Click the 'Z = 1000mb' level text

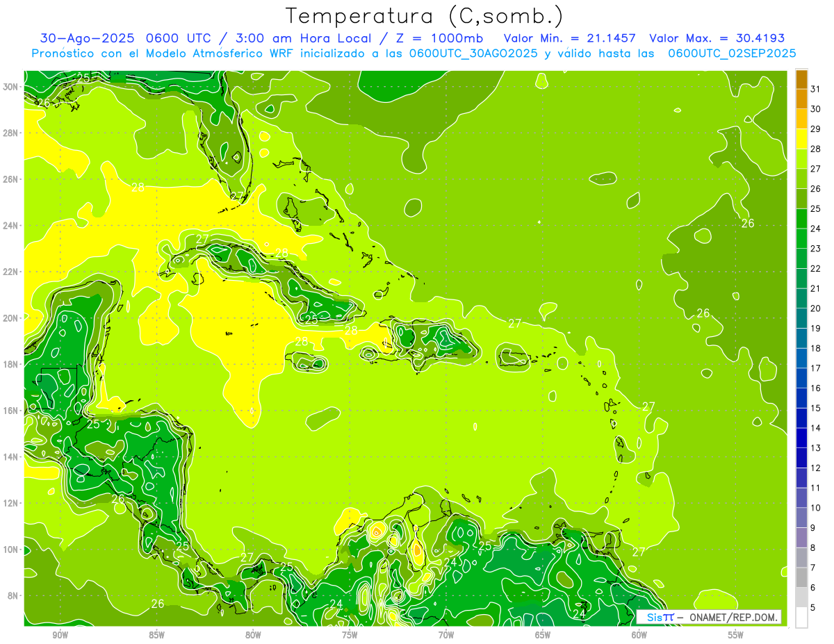pos(439,38)
